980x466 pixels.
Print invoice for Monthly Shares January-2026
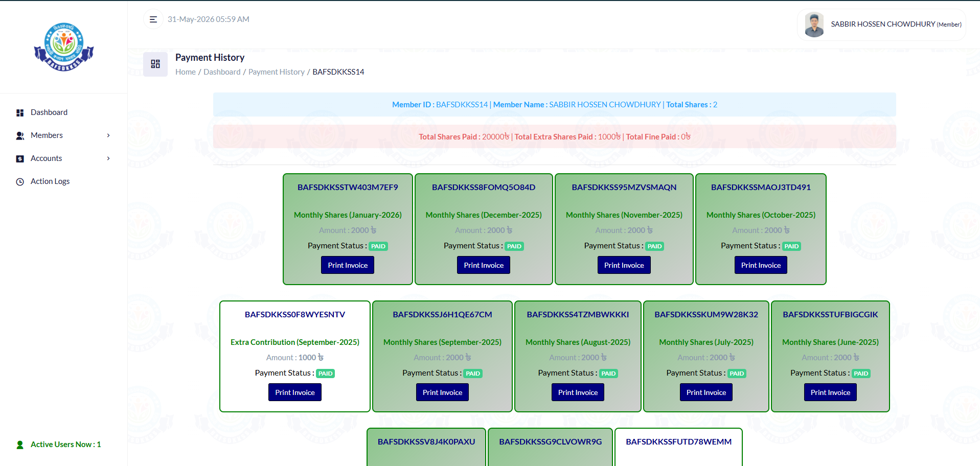pyautogui.click(x=348, y=265)
